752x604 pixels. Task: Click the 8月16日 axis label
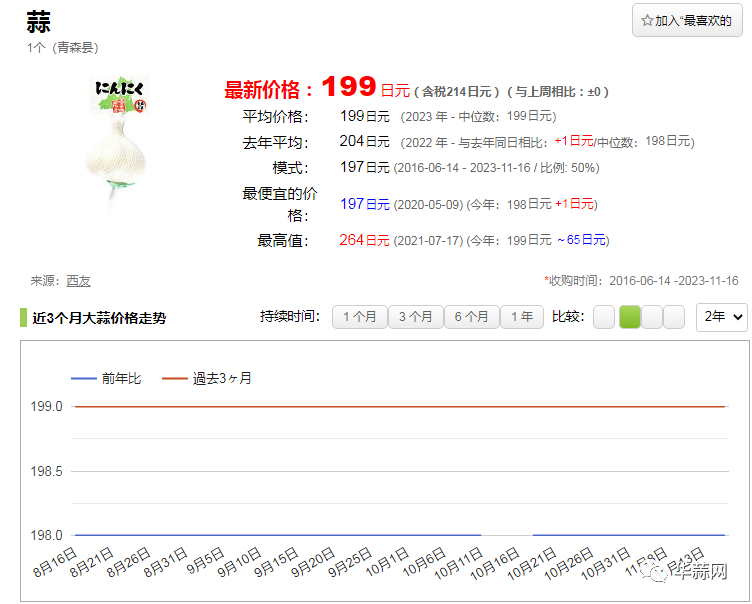[x=54, y=563]
